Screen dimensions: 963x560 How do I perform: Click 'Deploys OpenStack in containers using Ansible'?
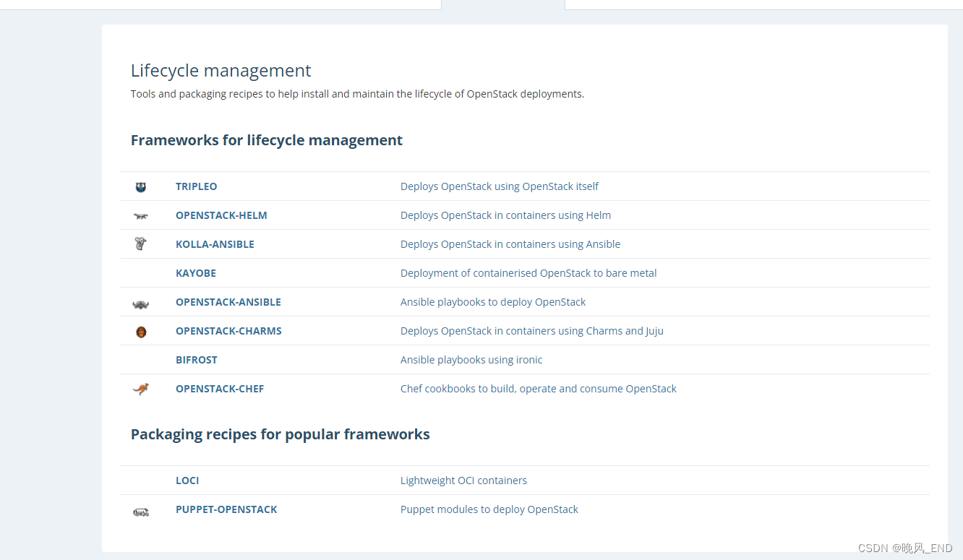510,244
